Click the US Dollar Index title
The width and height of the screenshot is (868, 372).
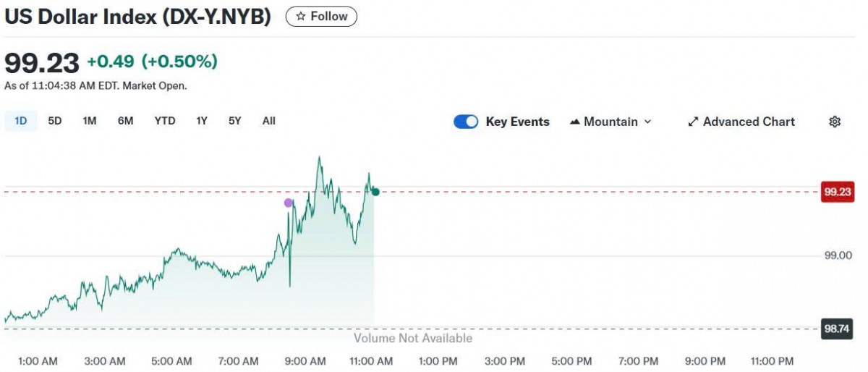point(137,17)
